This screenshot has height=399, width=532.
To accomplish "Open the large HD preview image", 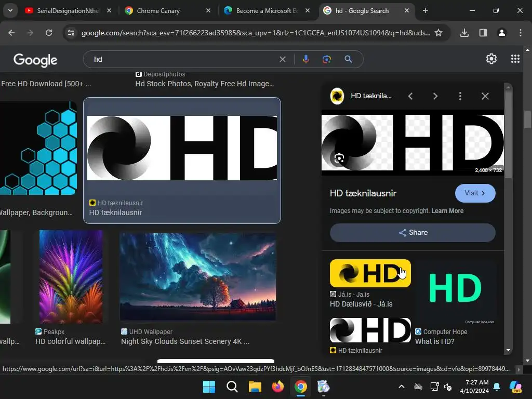I will coord(413,142).
